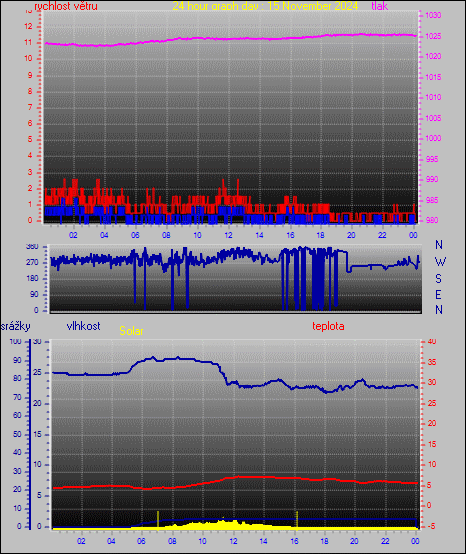The height and width of the screenshot is (554, 466).
Task: Click the 360 value on the wind direction axis
Action: tap(32, 247)
